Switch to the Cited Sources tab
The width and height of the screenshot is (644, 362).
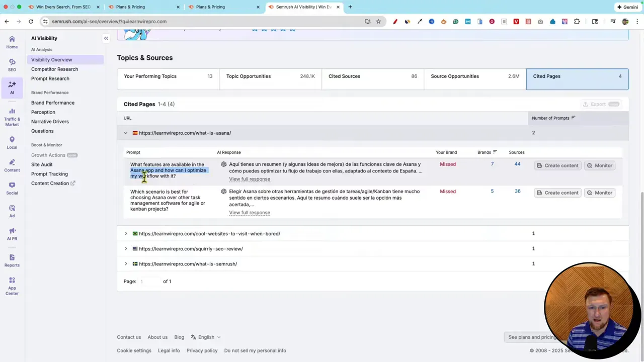point(344,76)
